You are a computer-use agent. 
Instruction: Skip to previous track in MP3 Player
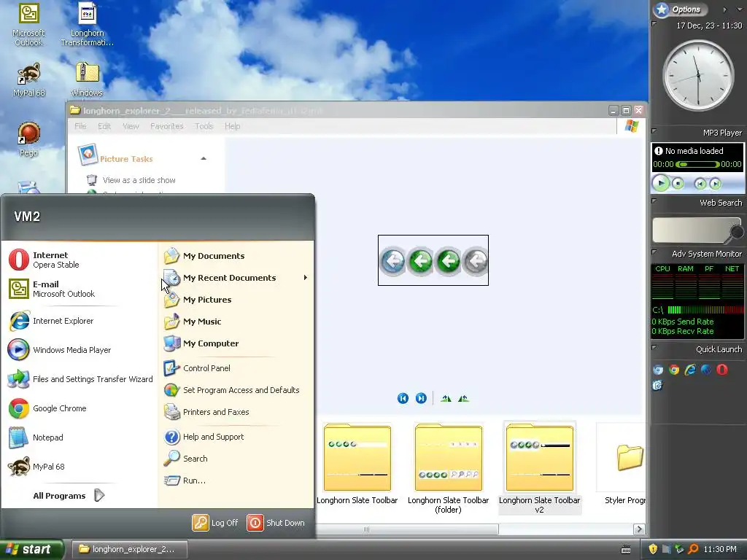(700, 184)
